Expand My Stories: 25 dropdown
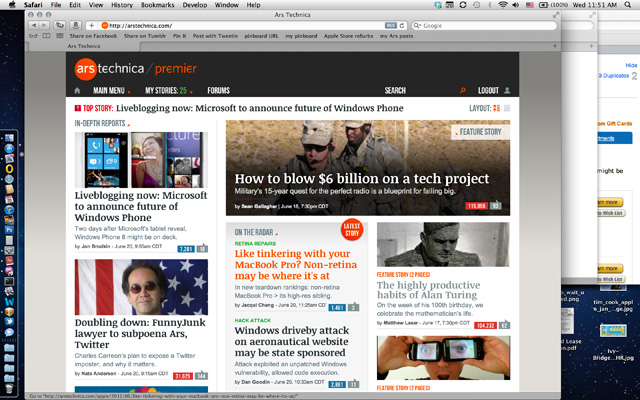Viewport: 640px width, 400px height. pos(169,91)
